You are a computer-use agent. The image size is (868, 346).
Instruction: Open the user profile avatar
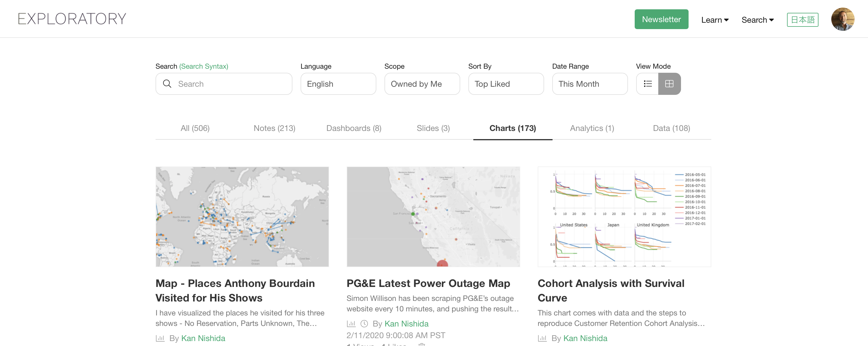[x=842, y=19]
